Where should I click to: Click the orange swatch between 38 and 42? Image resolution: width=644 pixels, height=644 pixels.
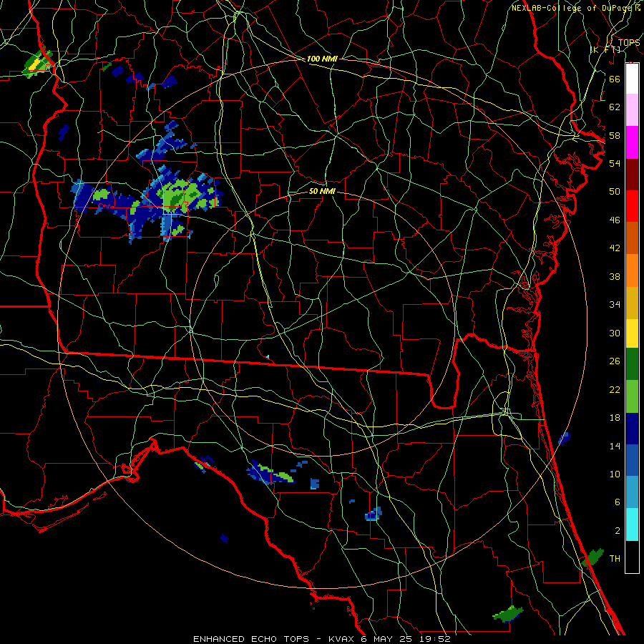click(x=632, y=270)
